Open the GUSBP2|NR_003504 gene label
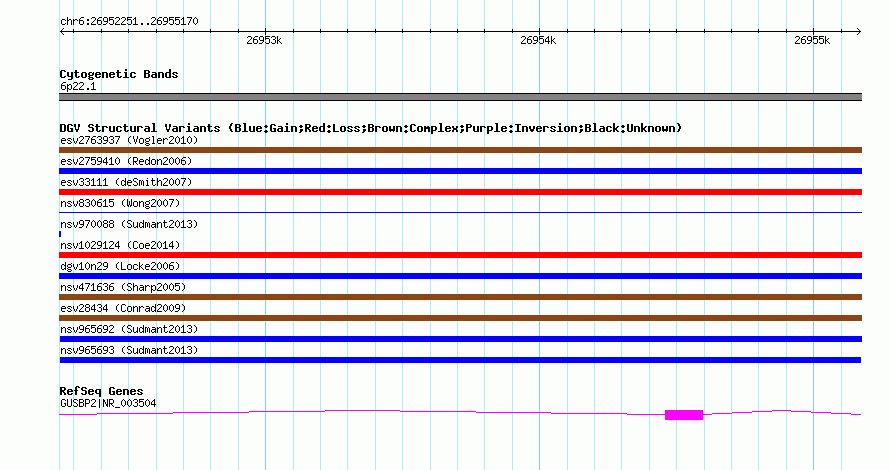Image resolution: width=890 pixels, height=470 pixels. point(108,404)
